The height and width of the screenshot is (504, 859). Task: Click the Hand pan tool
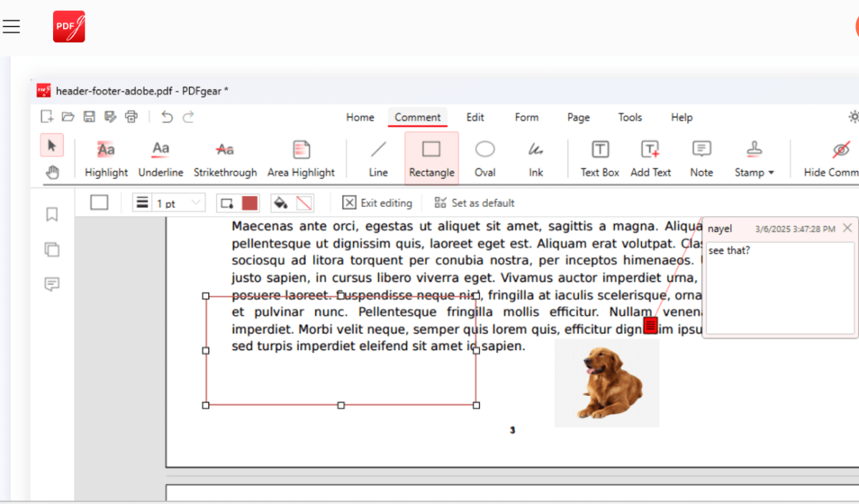pos(52,172)
